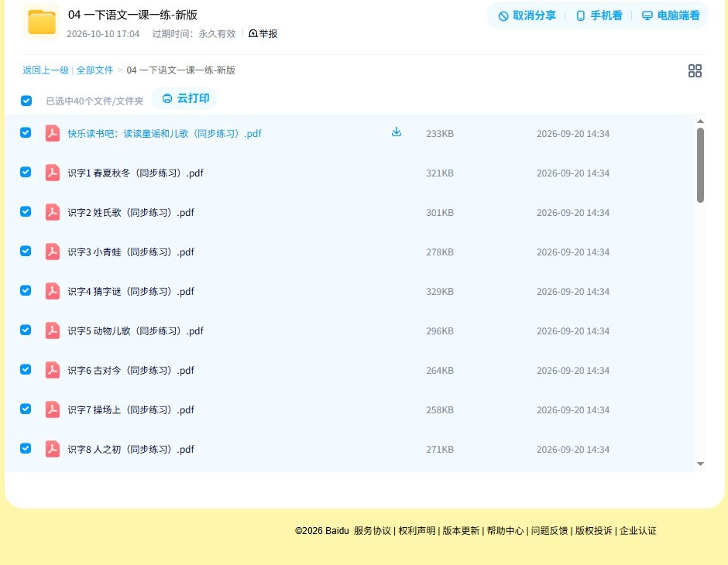Image resolution: width=728 pixels, height=565 pixels.
Task: Go back with 返回上一级 link
Action: [46, 70]
